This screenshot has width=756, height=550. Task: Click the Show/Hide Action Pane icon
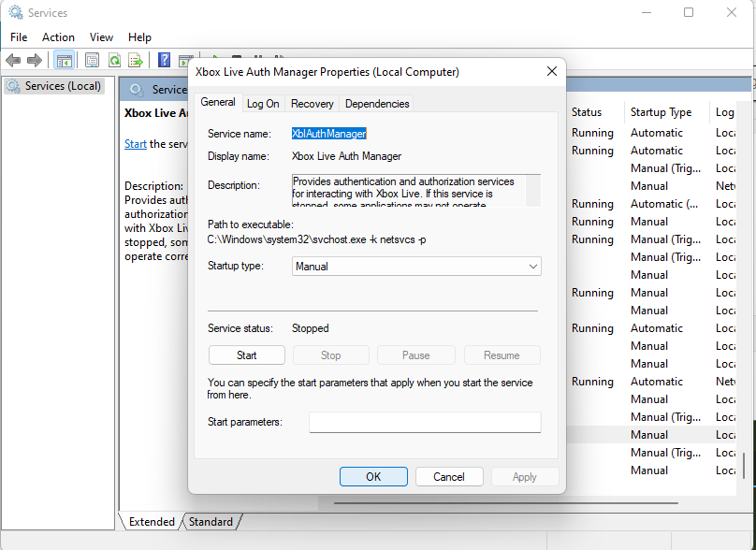185,61
